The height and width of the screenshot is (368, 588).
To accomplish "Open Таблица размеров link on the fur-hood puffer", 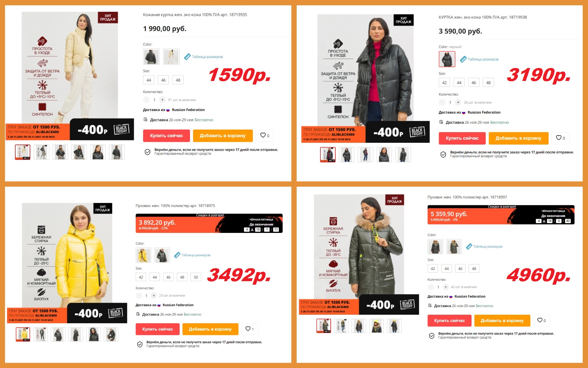I will pyautogui.click(x=487, y=247).
